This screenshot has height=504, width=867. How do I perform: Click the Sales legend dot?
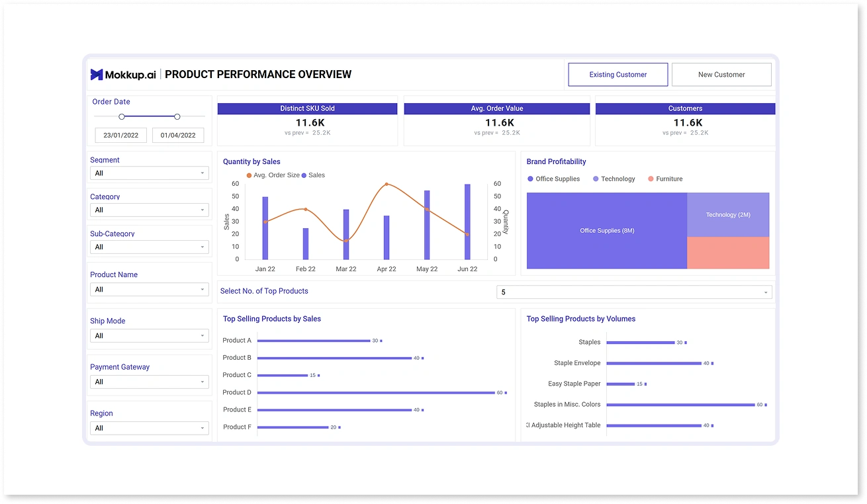[304, 176]
